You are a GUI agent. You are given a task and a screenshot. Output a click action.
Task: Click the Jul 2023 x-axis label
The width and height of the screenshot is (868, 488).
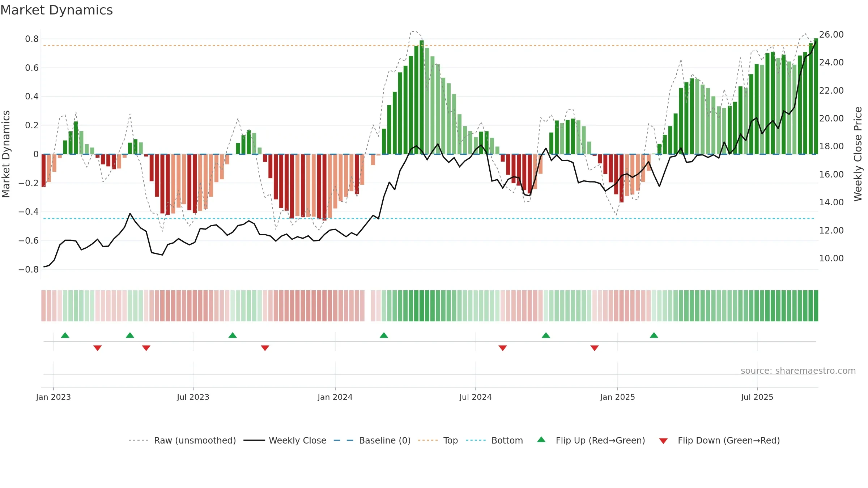coord(193,397)
